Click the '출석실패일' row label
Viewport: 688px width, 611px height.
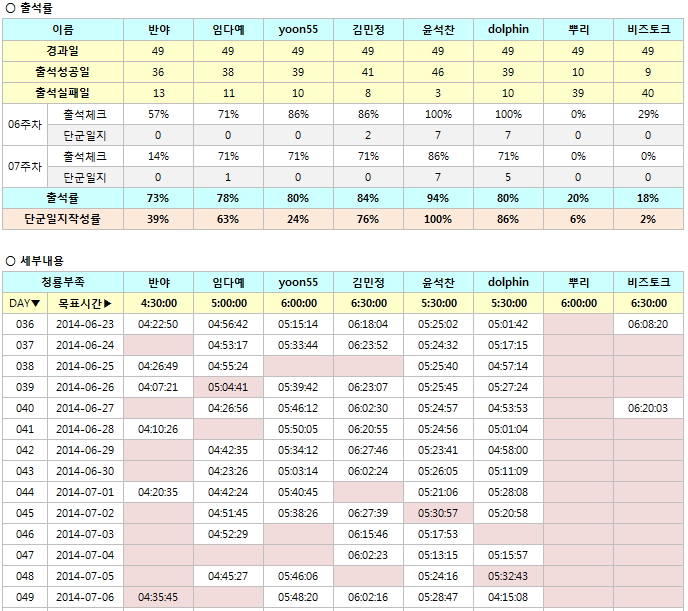coord(63,93)
